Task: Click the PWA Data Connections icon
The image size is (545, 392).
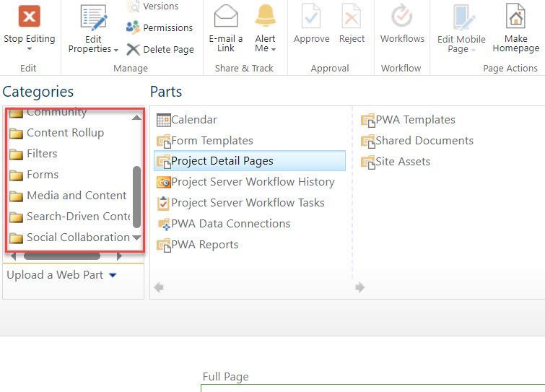Action: [164, 224]
